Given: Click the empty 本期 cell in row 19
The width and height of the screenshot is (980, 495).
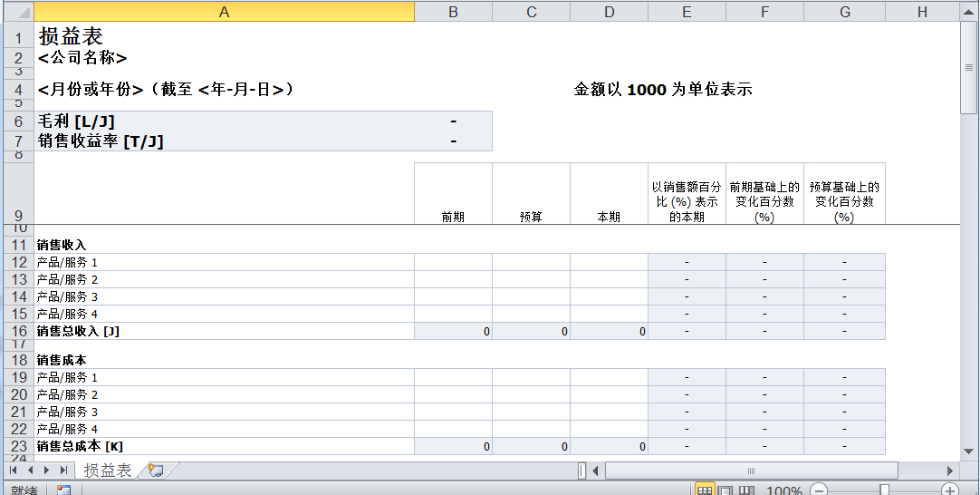Looking at the screenshot, I should (x=609, y=377).
